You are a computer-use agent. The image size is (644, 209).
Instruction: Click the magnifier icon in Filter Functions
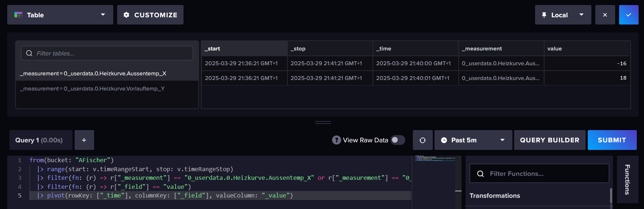click(480, 174)
